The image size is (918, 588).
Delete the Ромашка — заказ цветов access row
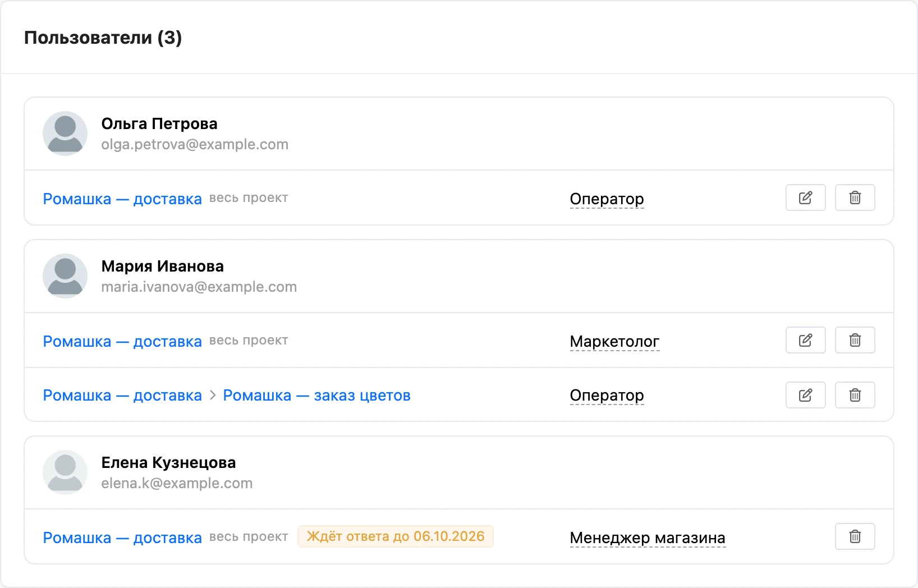click(855, 395)
